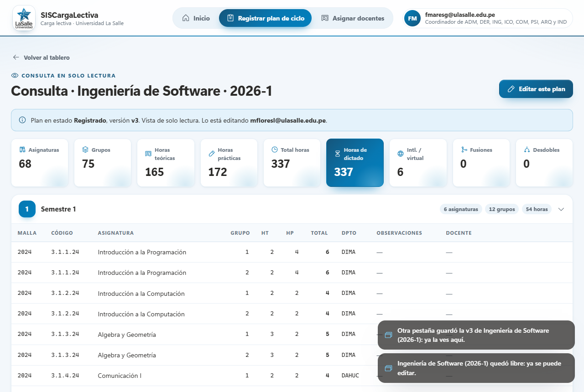Viewport: 584px width, 392px height.
Task: Click the 6 asignaturas chip
Action: coord(461,209)
